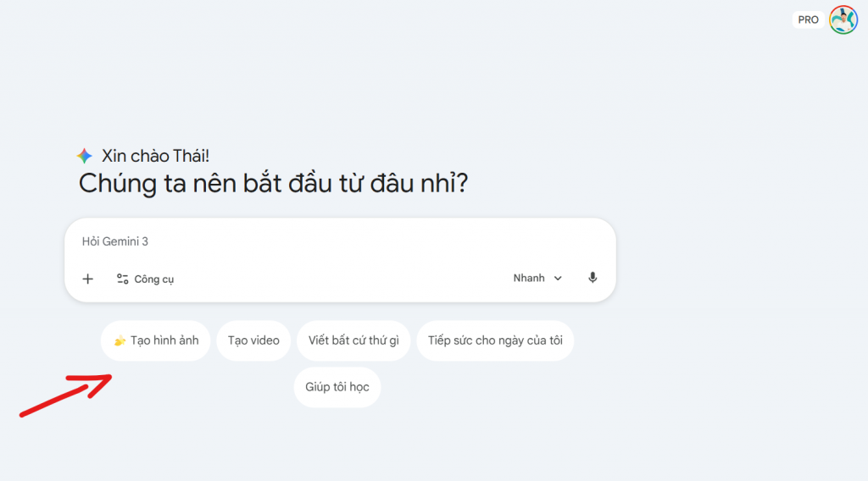Click the Chúng ta nên bắt đầu heading
Screen dimensions: 868x481
coord(273,183)
